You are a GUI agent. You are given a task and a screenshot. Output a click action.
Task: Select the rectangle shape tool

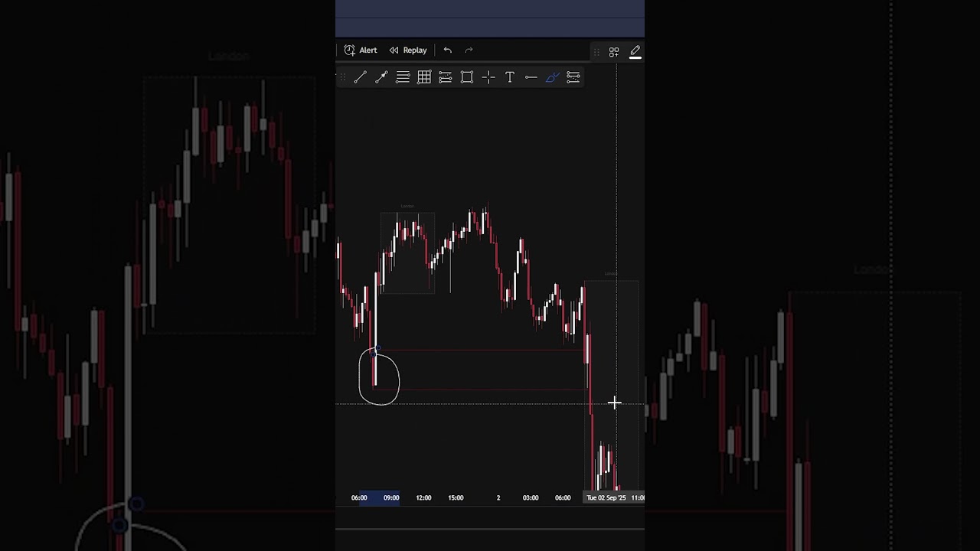(x=467, y=77)
